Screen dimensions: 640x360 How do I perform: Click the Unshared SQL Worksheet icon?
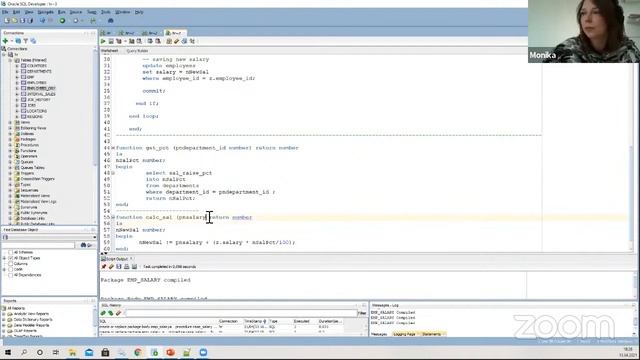click(169, 41)
